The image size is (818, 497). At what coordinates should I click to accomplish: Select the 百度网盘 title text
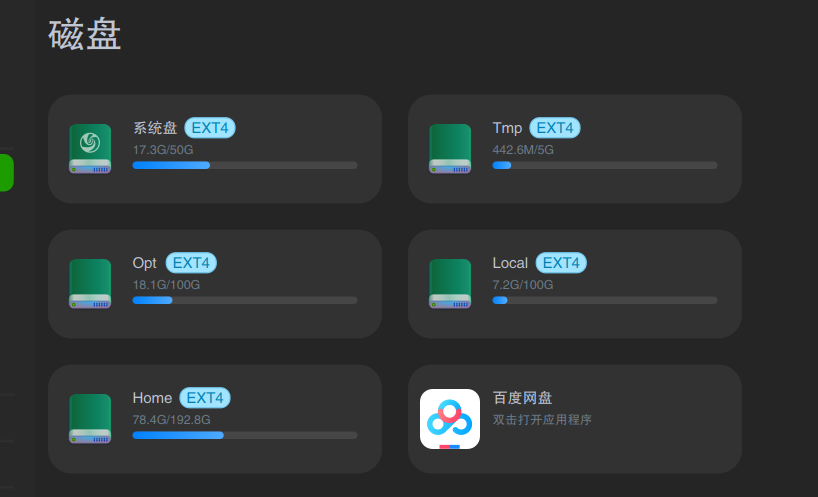pos(523,398)
